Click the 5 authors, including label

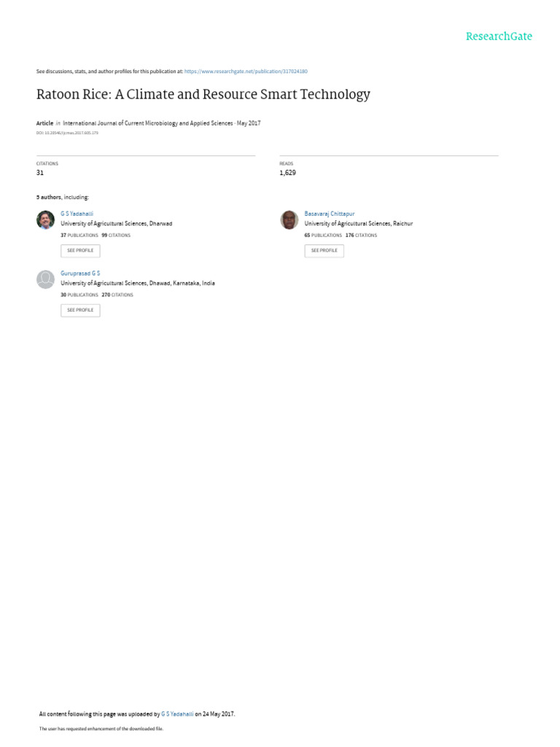click(63, 197)
